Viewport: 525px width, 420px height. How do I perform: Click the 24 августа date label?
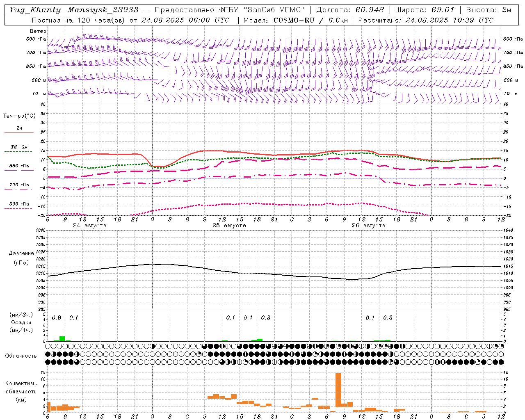coord(90,226)
